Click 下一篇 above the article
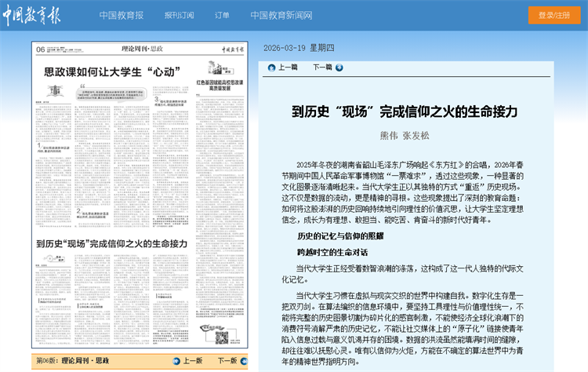588x372 pixels. click(x=321, y=67)
